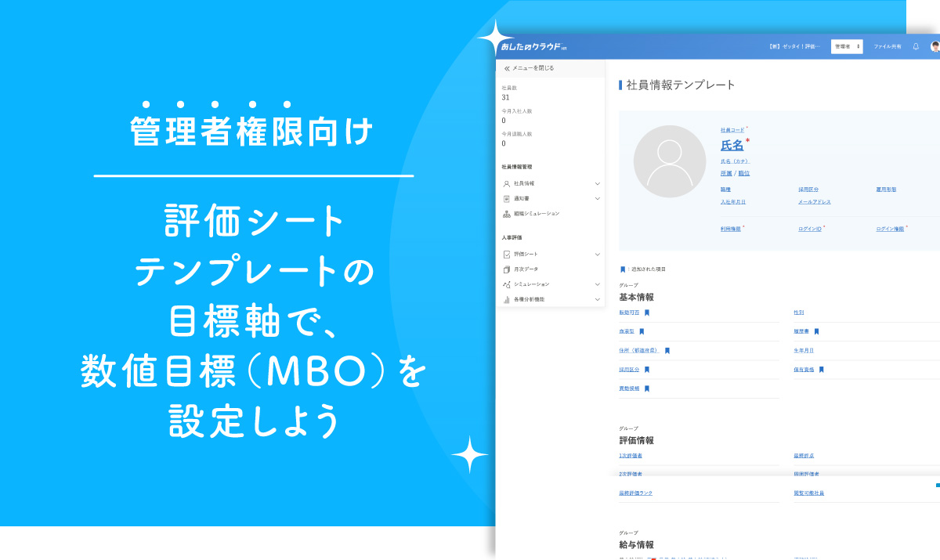Click the 社員数 value 31
The image size is (940, 560).
pyautogui.click(x=505, y=97)
